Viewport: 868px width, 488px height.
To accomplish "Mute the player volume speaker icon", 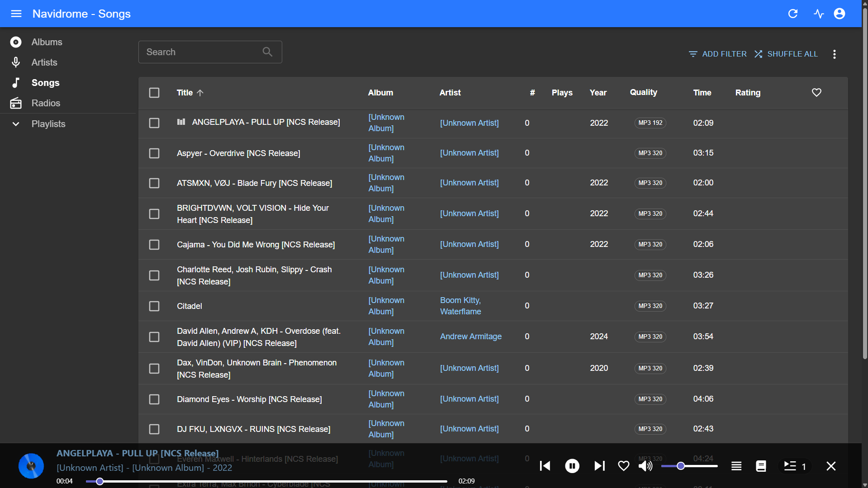I will [645, 466].
